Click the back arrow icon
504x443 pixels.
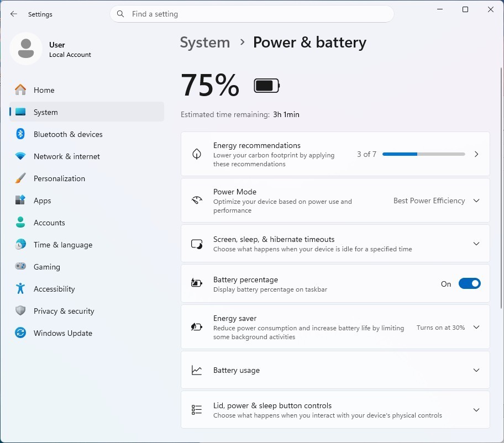[x=13, y=14]
